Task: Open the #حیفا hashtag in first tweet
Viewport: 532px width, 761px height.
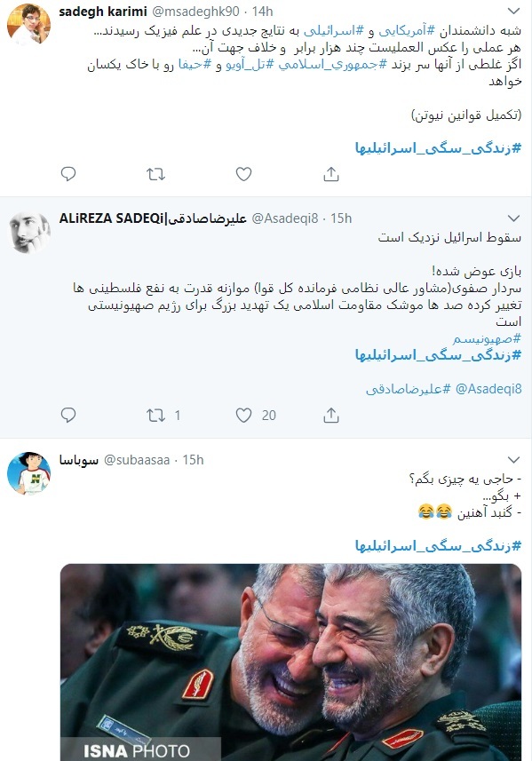Action: (x=195, y=65)
